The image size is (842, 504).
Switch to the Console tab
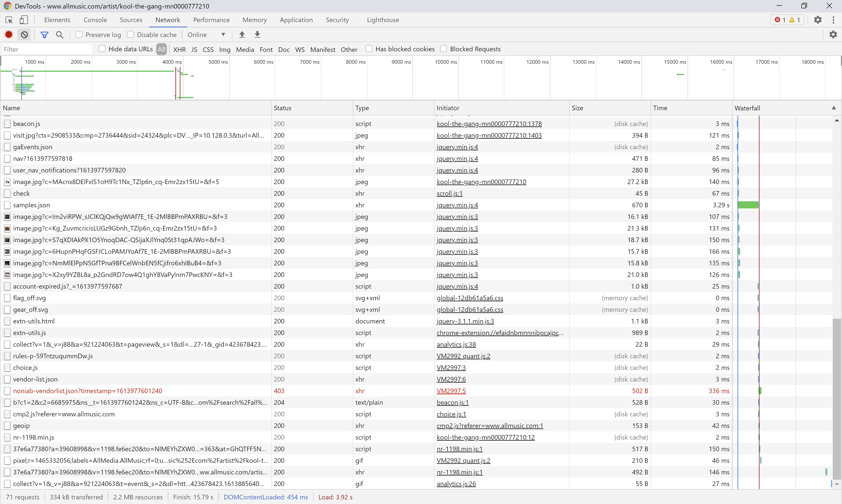(95, 20)
